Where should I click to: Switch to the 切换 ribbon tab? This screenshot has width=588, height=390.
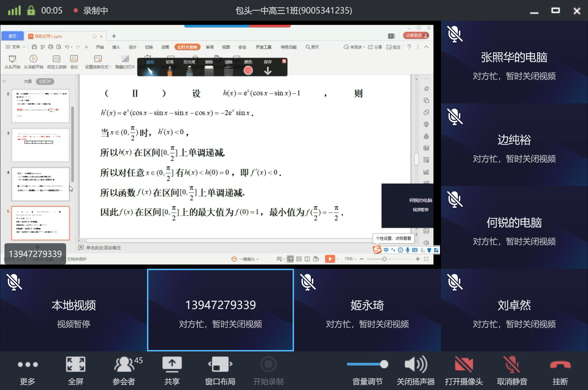(x=149, y=47)
